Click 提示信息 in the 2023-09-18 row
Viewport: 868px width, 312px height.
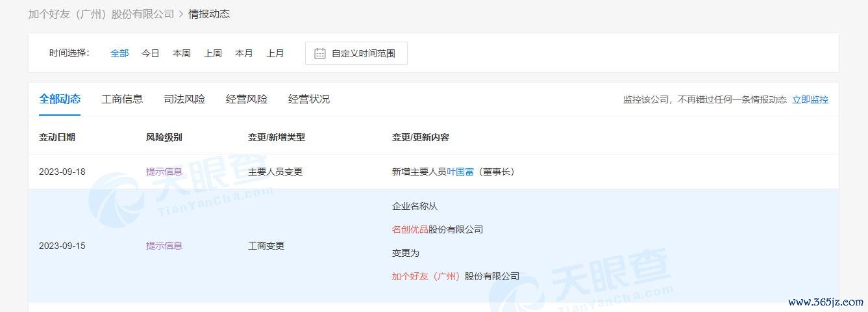tap(164, 172)
